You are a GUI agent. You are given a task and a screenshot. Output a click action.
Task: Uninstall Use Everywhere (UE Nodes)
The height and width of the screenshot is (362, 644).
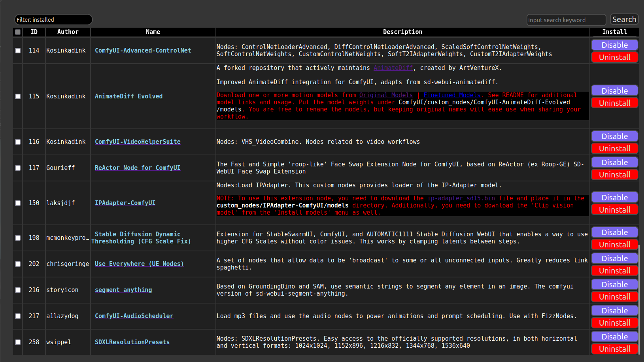[x=615, y=271]
